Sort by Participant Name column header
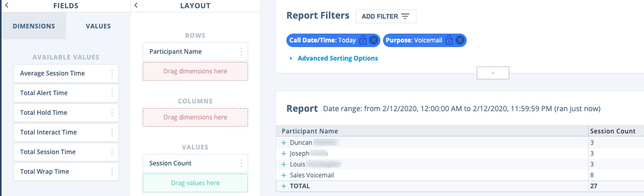This screenshot has height=196, width=644. [433, 131]
